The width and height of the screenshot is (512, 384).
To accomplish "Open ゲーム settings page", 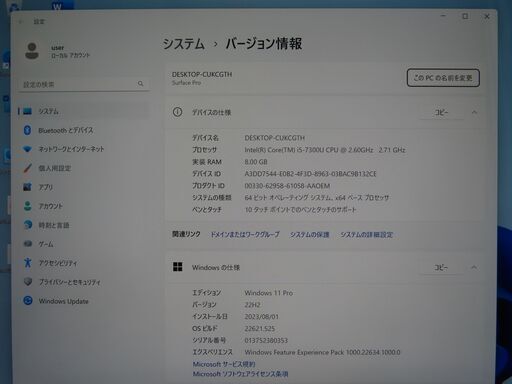I will [83, 244].
